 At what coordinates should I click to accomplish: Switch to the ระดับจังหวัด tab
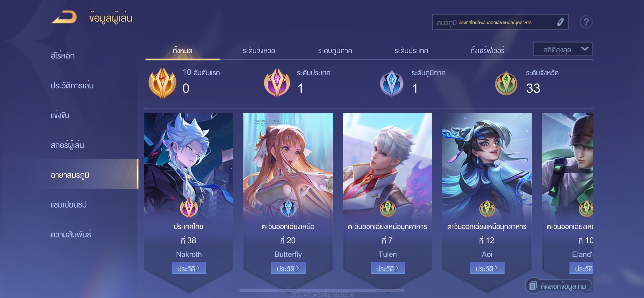click(259, 51)
